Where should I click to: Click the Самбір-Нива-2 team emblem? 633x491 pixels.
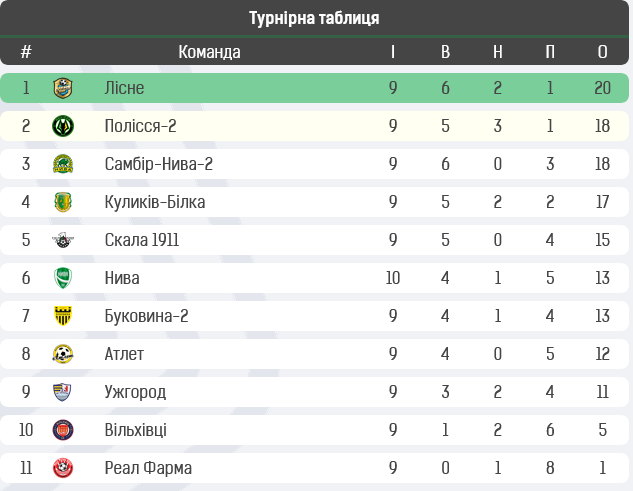pyautogui.click(x=63, y=164)
